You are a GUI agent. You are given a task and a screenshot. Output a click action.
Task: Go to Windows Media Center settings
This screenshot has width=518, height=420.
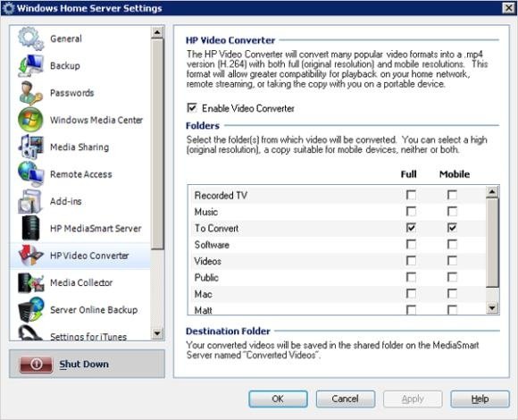(96, 120)
